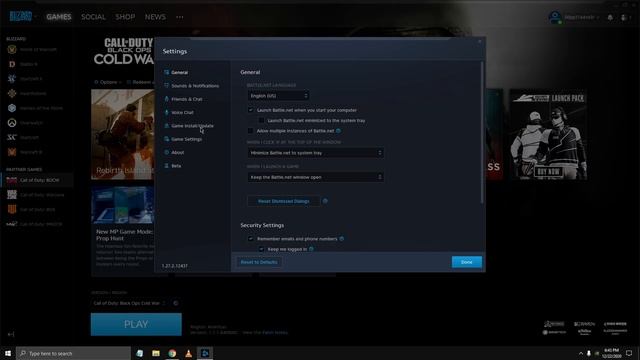
Task: Select the Overwatch game icon
Action: (12, 123)
